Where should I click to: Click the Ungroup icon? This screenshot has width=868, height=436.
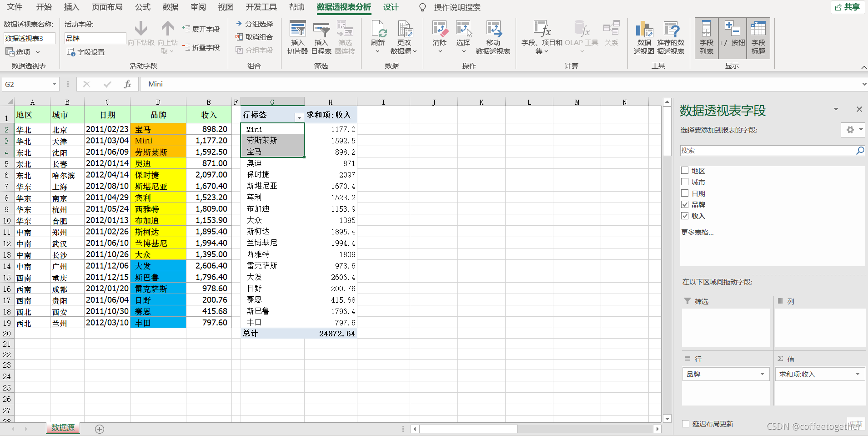(239, 37)
